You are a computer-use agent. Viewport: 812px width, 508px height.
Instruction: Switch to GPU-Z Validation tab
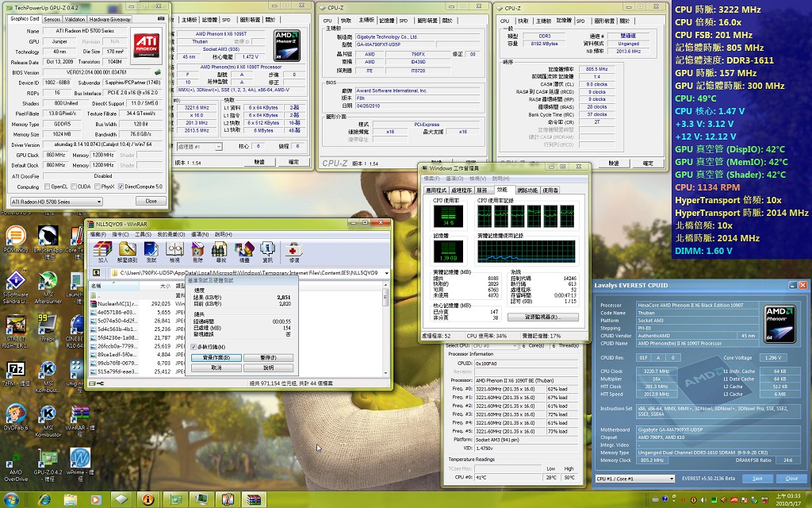pyautogui.click(x=75, y=19)
